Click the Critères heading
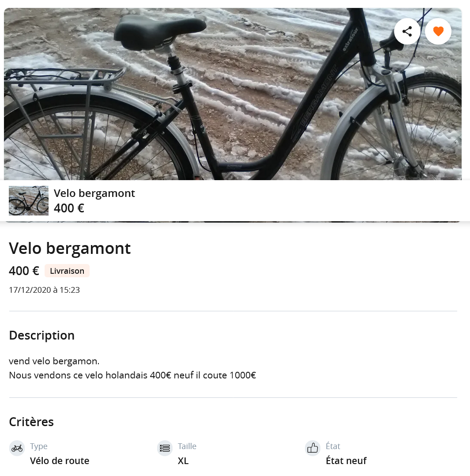Image resolution: width=470 pixels, height=476 pixels. 31,422
